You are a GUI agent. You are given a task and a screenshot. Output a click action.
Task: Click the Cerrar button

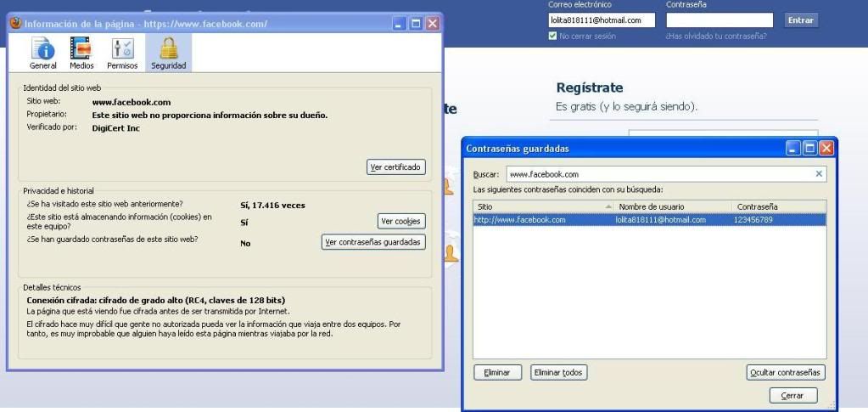(x=793, y=395)
